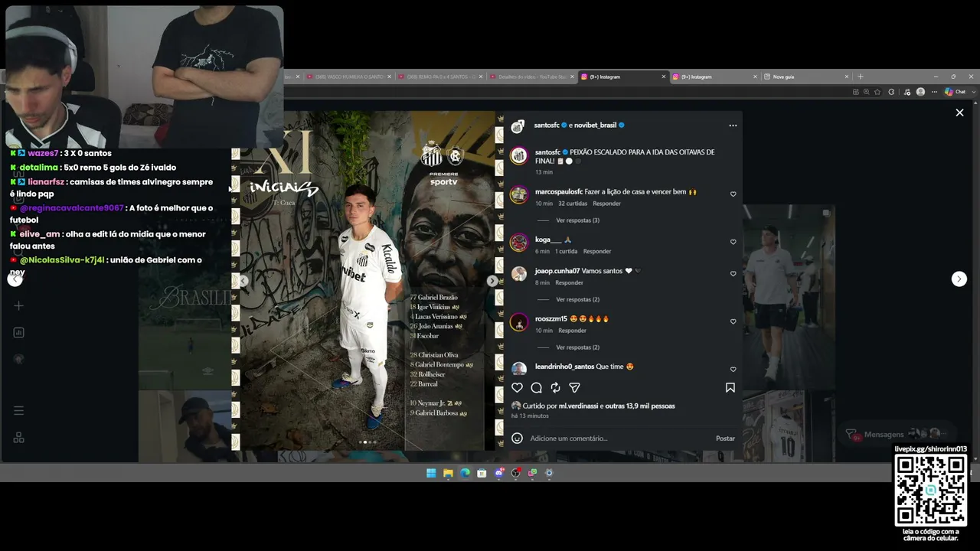
Task: Open the three-dot post options menu
Action: [x=733, y=126]
